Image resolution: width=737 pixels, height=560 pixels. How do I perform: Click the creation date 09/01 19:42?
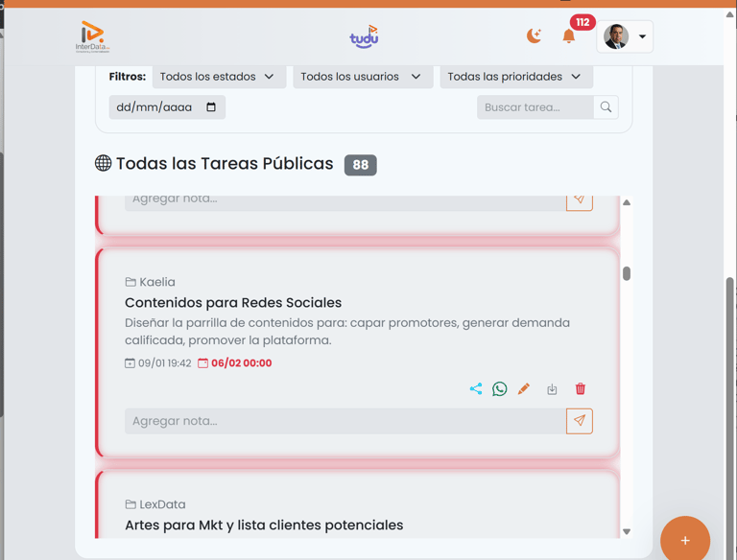coord(158,363)
